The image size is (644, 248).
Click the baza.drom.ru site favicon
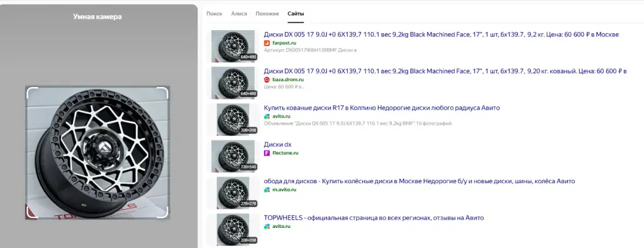click(x=267, y=79)
